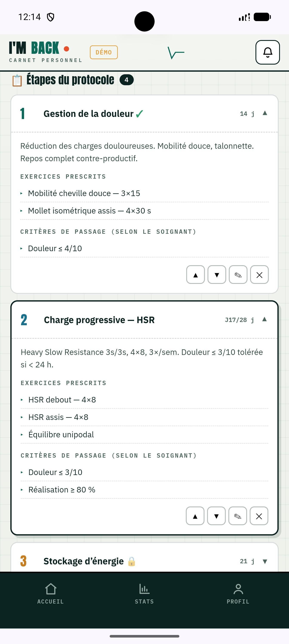Tap the Gestion de la douleur title
This screenshot has height=644, width=289.
coord(88,114)
